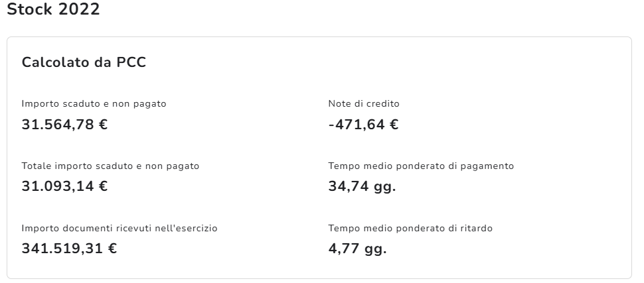Select the 31.564,78 € amount value

click(x=64, y=124)
